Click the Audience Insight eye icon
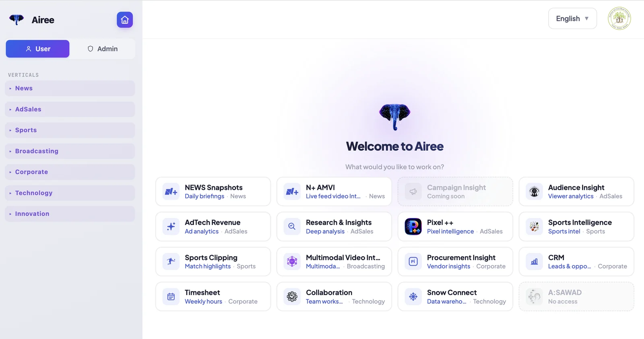This screenshot has width=644, height=339. tap(535, 192)
